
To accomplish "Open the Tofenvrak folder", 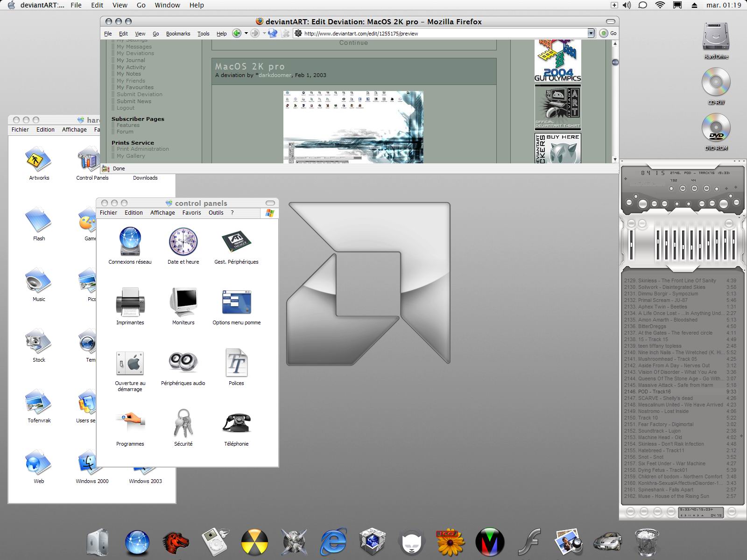I will pos(39,402).
